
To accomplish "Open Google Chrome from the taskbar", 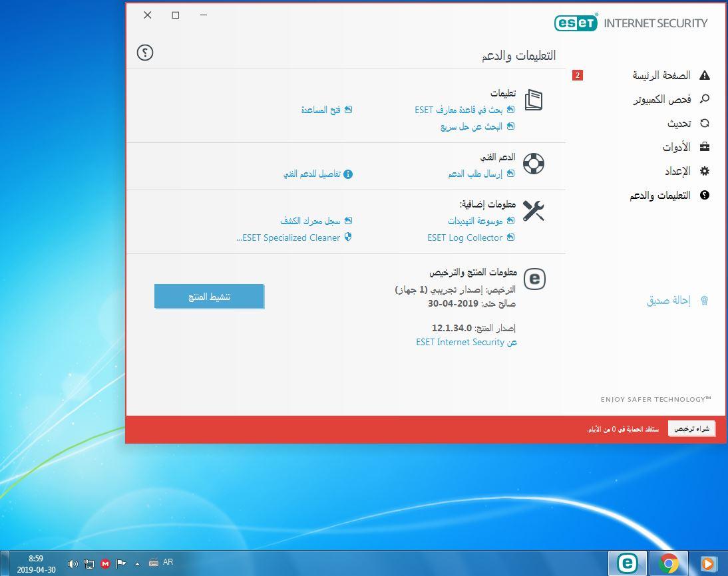I will 668,563.
